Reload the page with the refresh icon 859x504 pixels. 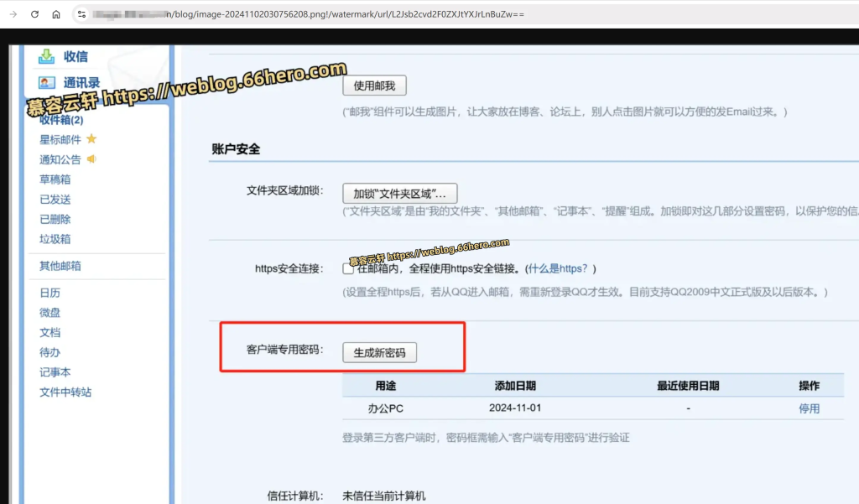pos(34,14)
